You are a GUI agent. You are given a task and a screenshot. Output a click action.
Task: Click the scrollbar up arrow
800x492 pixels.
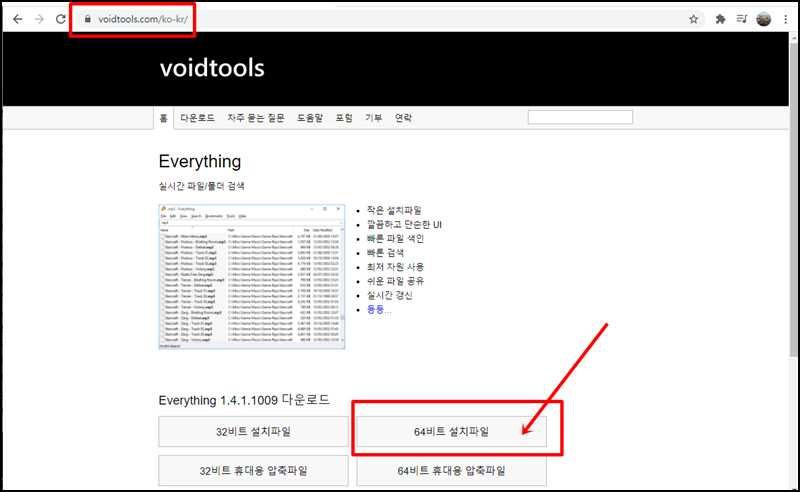tap(794, 37)
